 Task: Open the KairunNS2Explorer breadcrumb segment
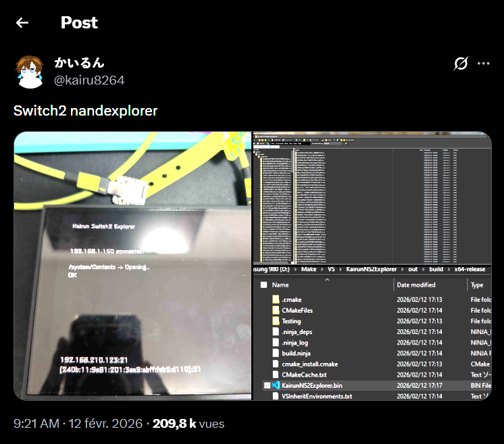point(372,269)
